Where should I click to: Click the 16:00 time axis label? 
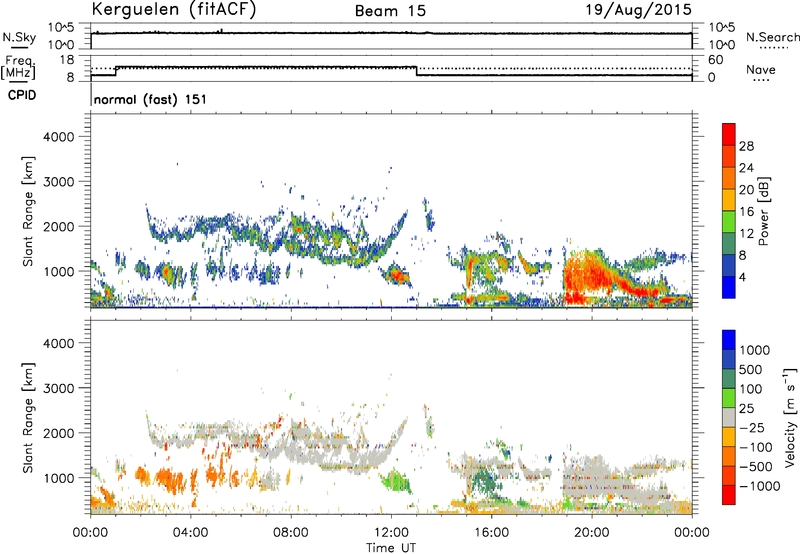[491, 533]
